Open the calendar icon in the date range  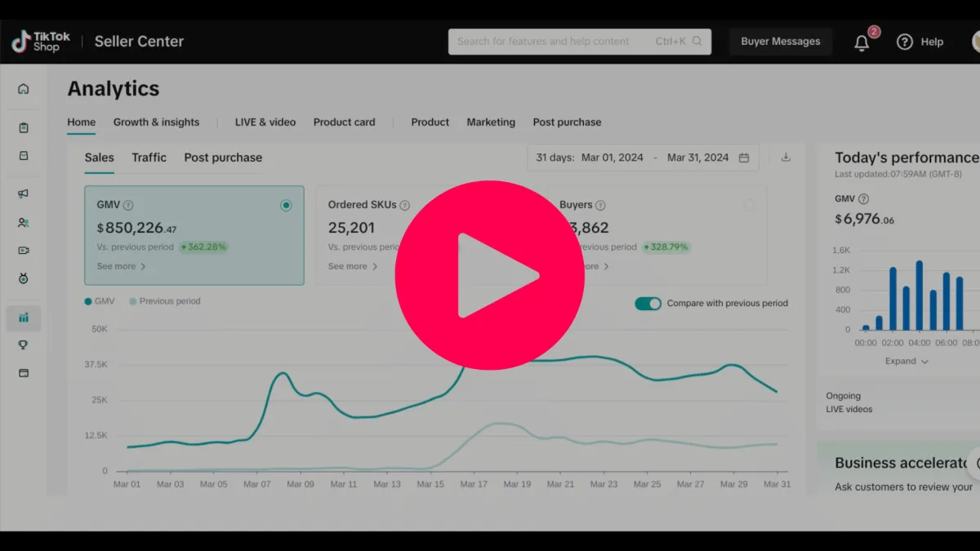tap(744, 158)
